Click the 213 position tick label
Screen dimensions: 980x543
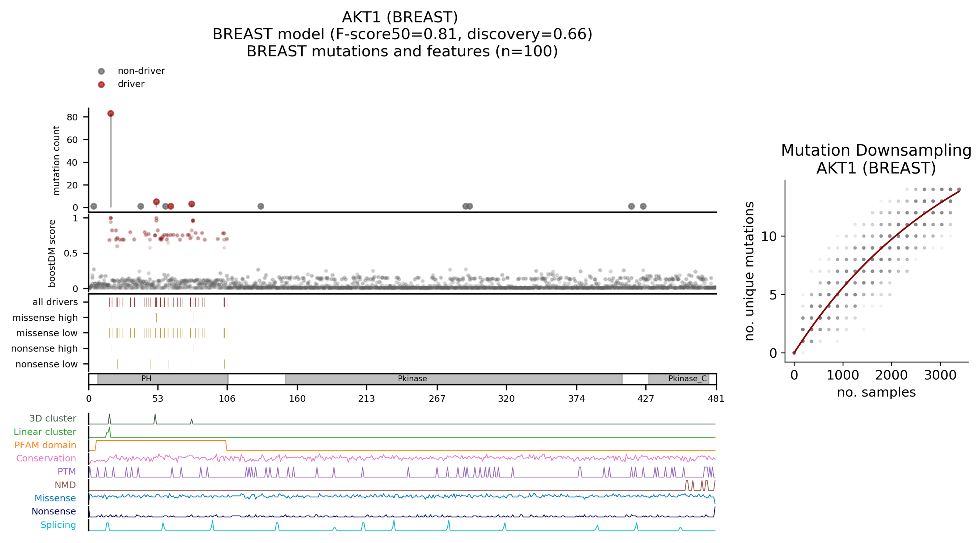point(366,398)
